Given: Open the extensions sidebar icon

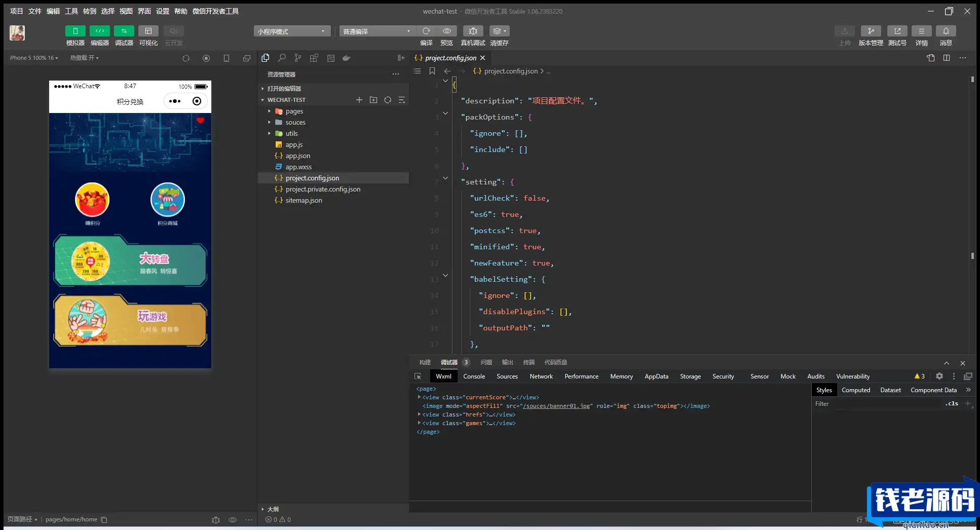Looking at the screenshot, I should coord(314,58).
